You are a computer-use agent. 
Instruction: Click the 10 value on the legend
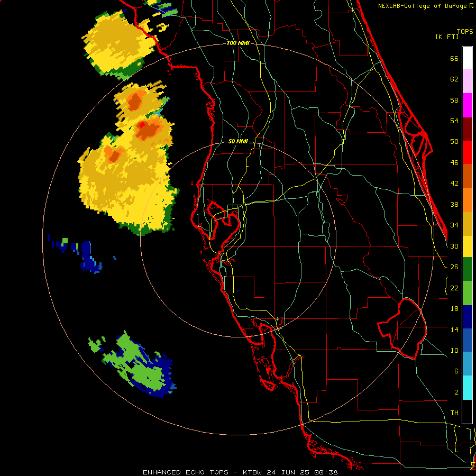pos(454,351)
